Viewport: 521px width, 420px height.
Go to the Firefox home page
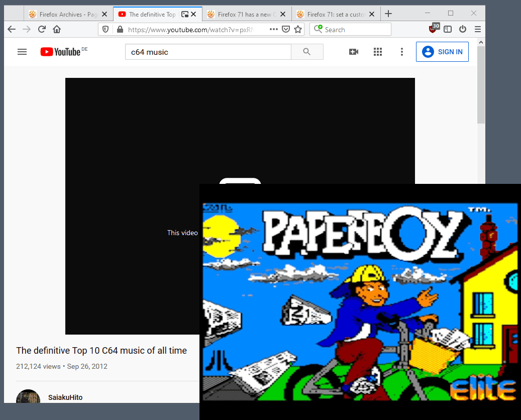pyautogui.click(x=57, y=29)
